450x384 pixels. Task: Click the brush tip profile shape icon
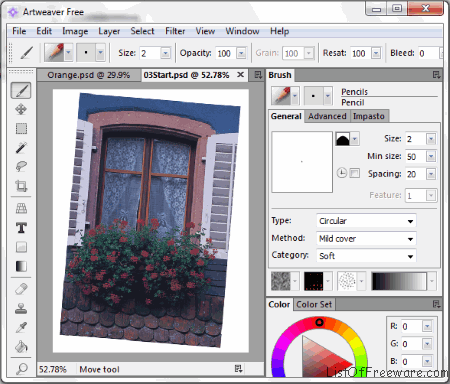(343, 139)
